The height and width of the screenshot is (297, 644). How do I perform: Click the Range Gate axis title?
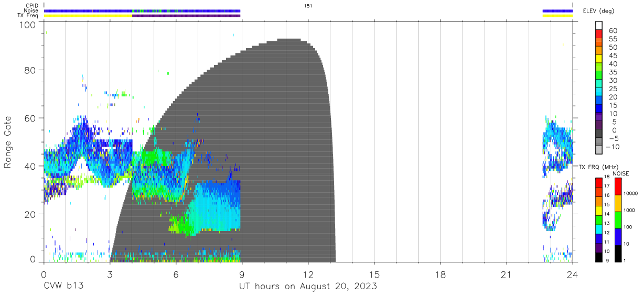pos(8,142)
